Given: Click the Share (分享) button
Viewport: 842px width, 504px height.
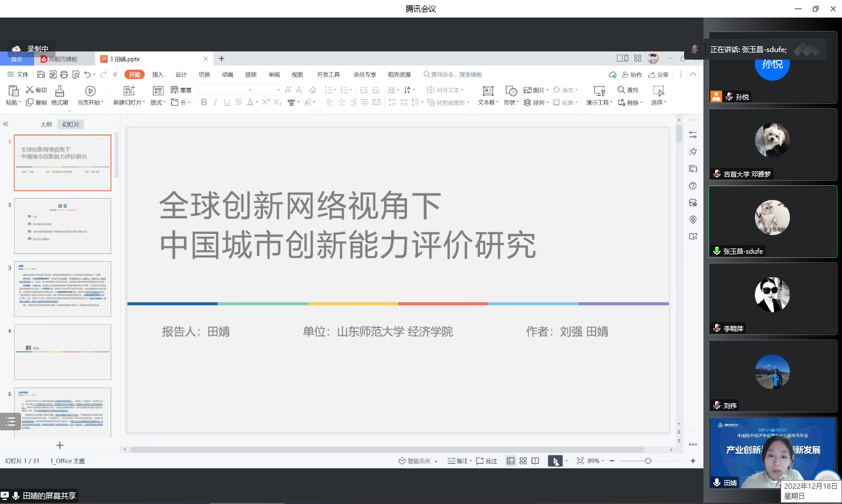Looking at the screenshot, I should click(658, 75).
